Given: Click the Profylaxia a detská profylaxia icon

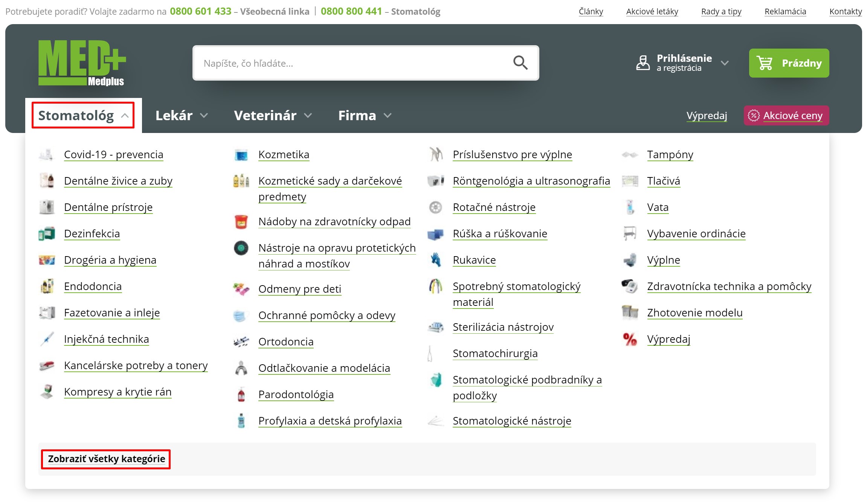Looking at the screenshot, I should point(241,421).
